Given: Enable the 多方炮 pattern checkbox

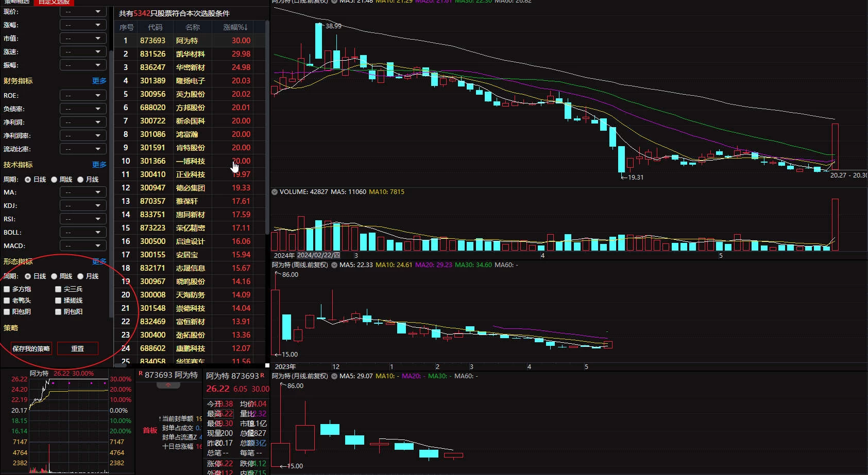Looking at the screenshot, I should pos(7,289).
